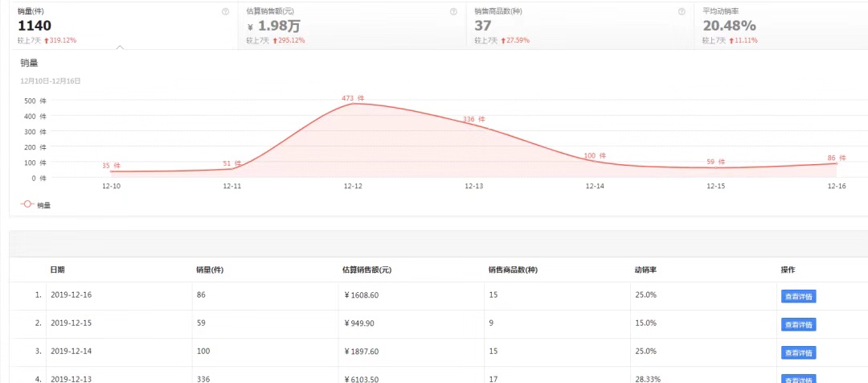Click the 59 件 data point on 12-15
868x383 pixels.
click(715, 168)
